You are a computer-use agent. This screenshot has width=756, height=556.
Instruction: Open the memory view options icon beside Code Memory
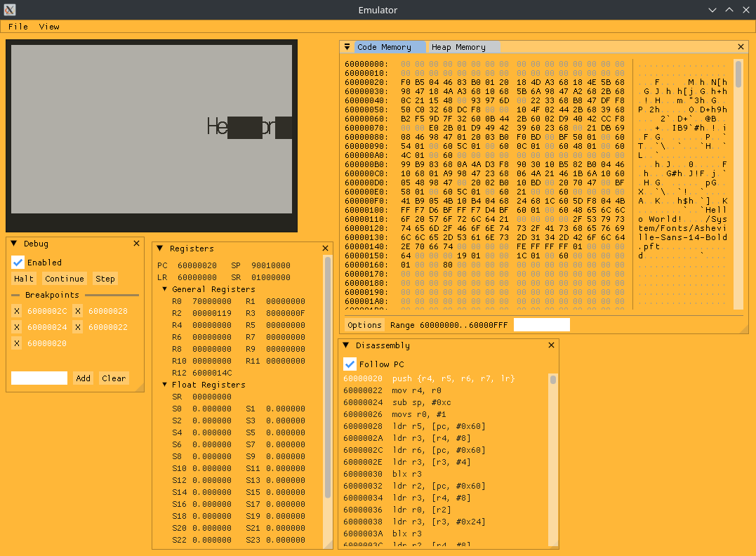347,46
